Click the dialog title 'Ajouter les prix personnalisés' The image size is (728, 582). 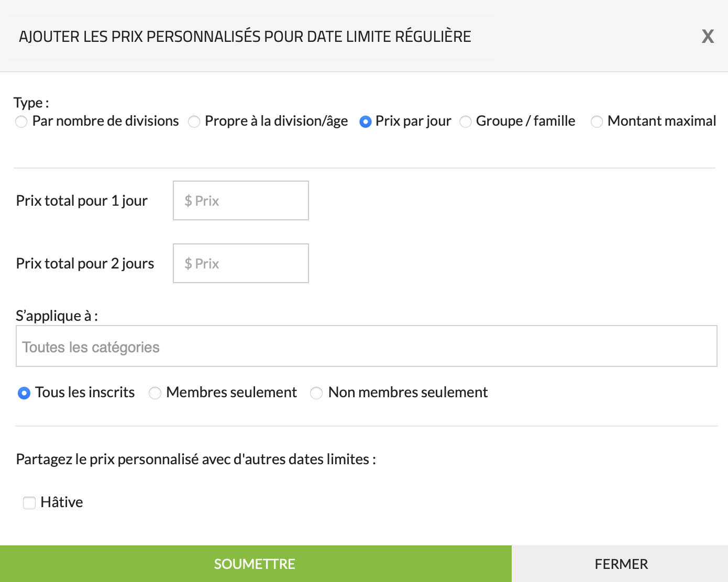tap(245, 37)
